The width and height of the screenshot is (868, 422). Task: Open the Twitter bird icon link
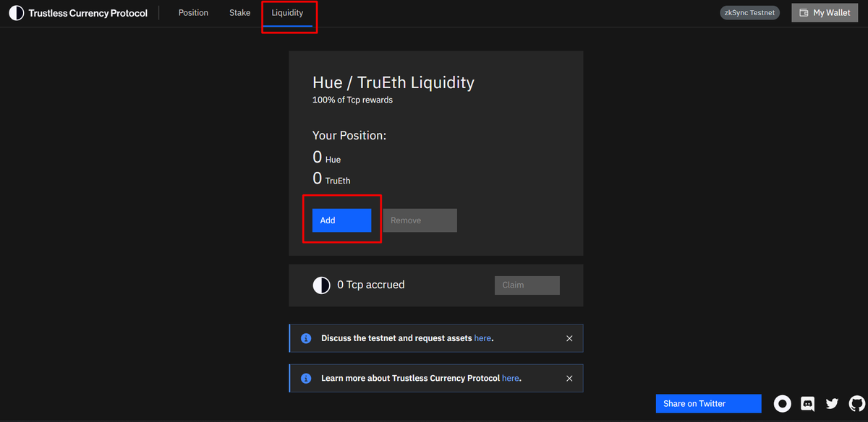click(833, 404)
